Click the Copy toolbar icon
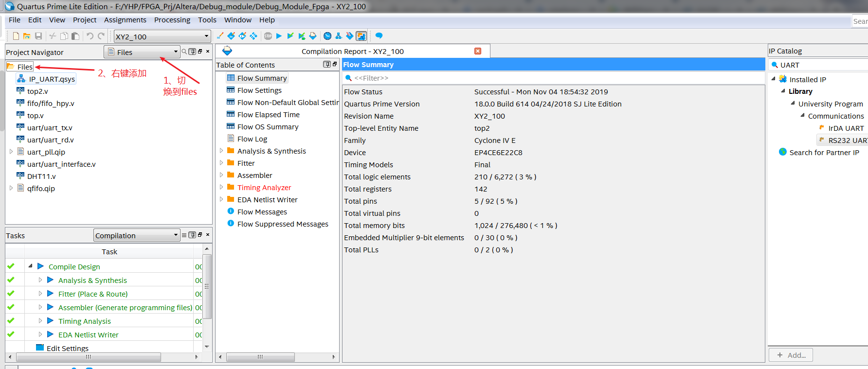Viewport: 868px width, 369px height. click(x=64, y=36)
